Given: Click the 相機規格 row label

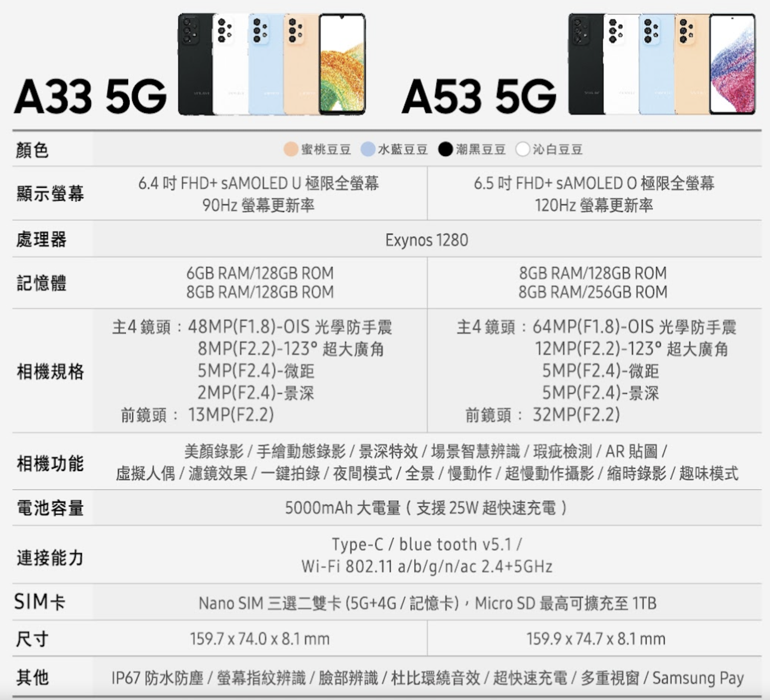Looking at the screenshot, I should [50, 371].
